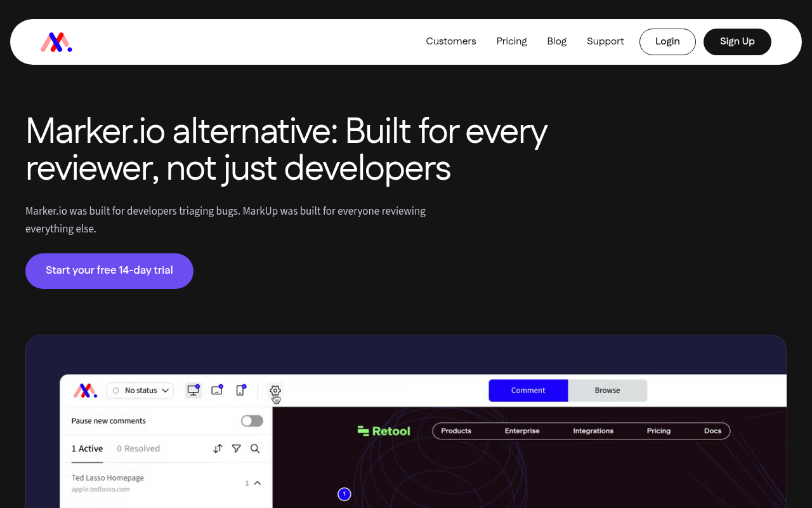The image size is (812, 508).
Task: Click the Login button
Action: [667, 42]
